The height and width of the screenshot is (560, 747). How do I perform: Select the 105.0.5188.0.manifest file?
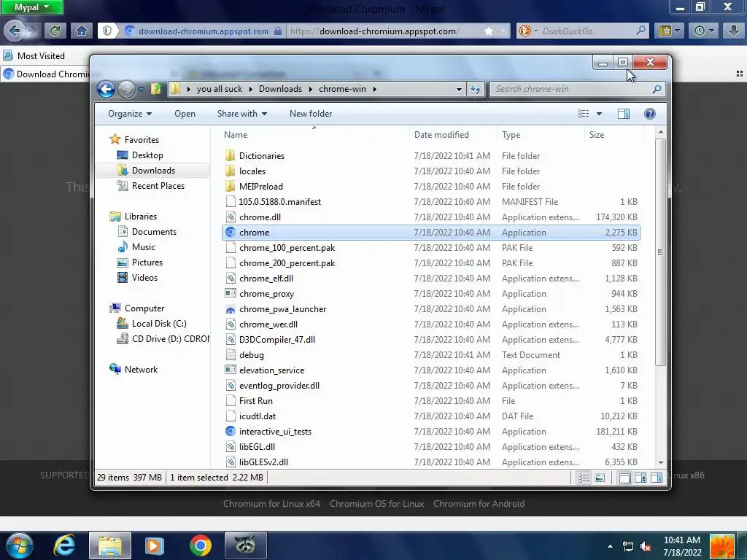(279, 202)
